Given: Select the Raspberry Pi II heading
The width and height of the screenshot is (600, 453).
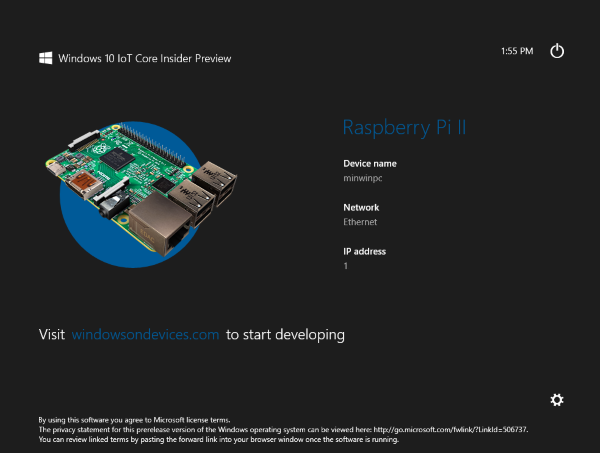Looking at the screenshot, I should 404,127.
